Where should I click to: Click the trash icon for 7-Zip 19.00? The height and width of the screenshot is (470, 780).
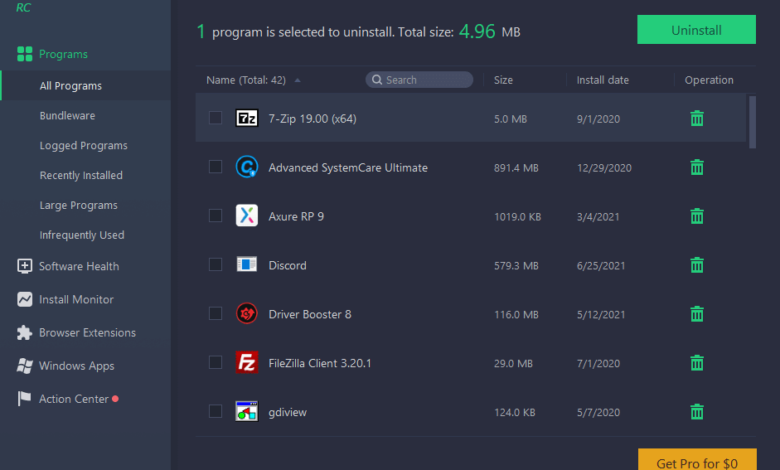click(697, 118)
